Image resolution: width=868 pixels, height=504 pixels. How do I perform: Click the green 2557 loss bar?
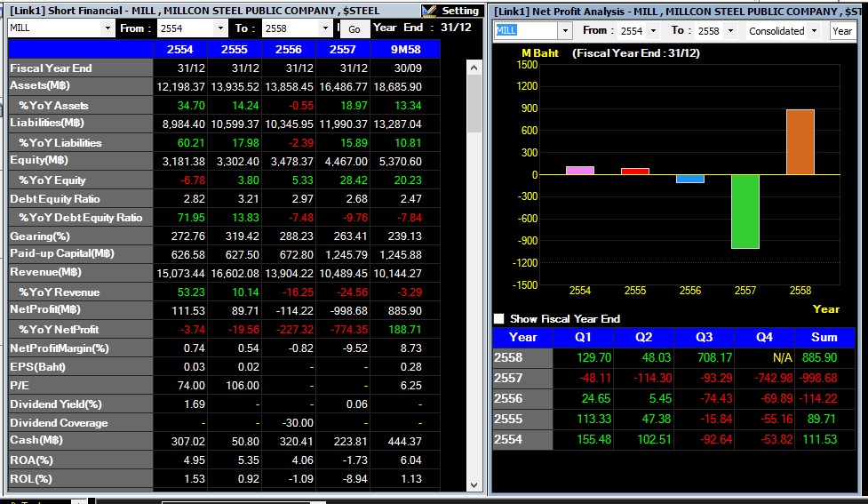745,212
